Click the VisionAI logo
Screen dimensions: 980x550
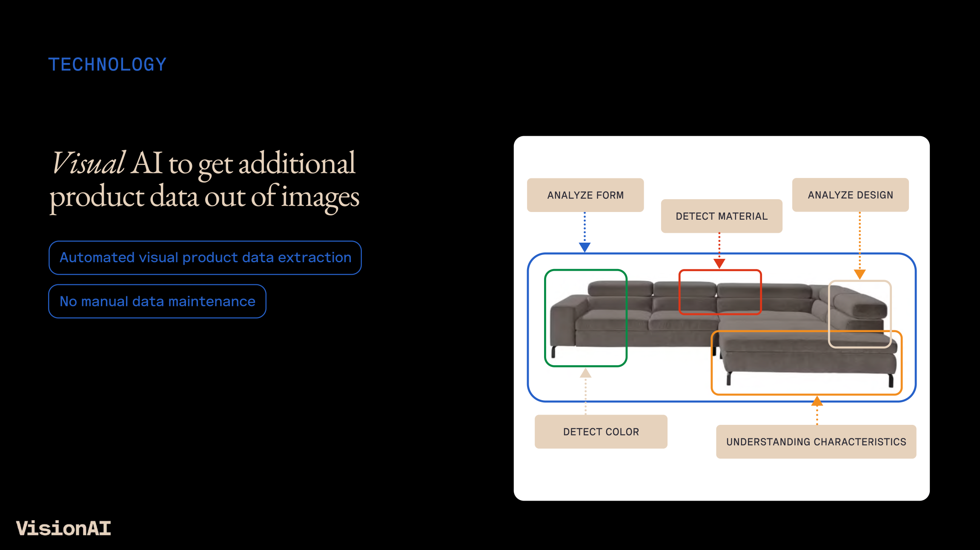63,528
